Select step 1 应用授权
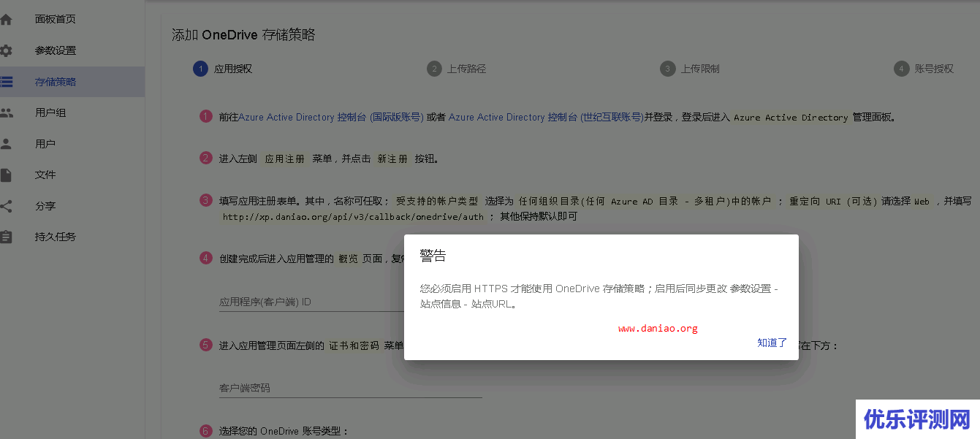This screenshot has height=439, width=980. [x=223, y=69]
